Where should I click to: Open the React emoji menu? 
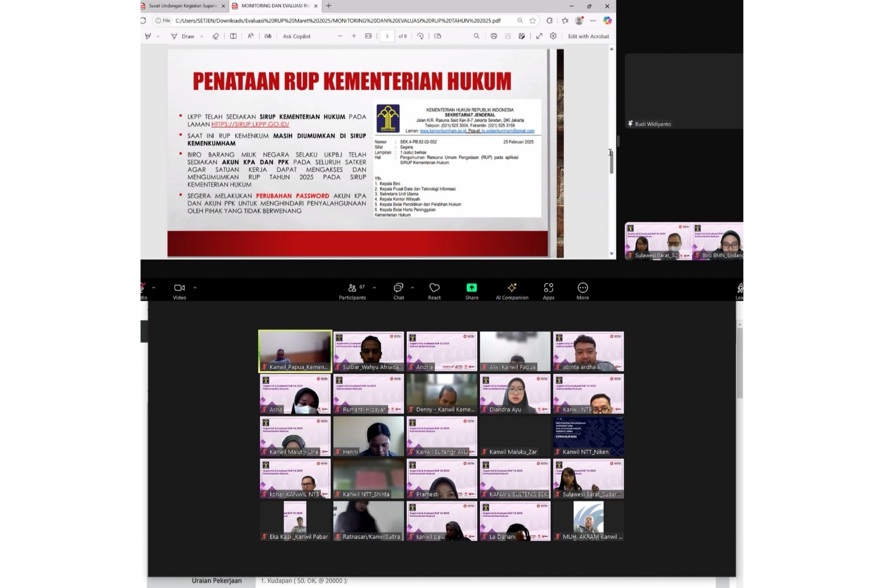coord(434,288)
